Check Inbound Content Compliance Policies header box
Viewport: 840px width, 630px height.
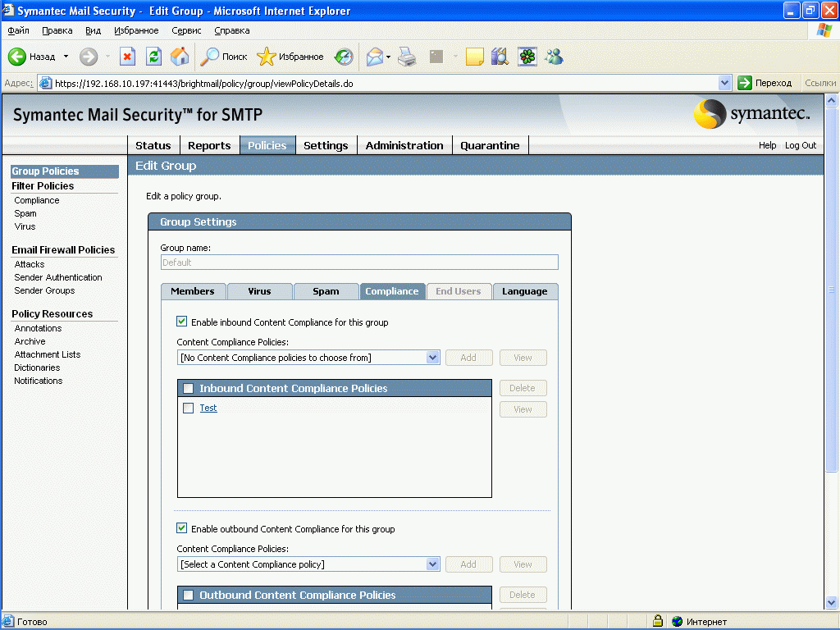(x=188, y=388)
